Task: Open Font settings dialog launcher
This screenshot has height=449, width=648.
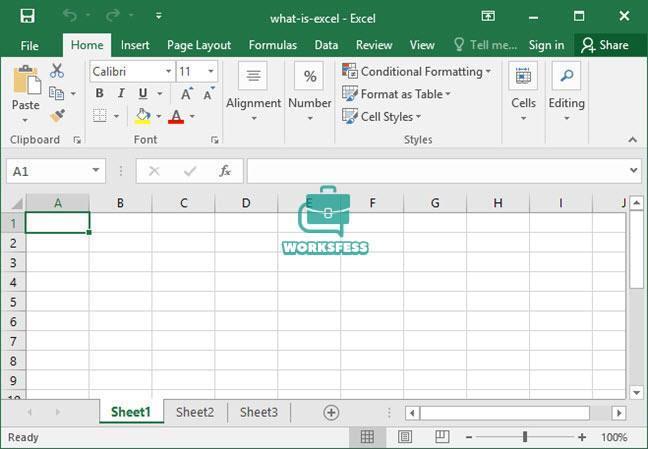Action: (x=214, y=140)
